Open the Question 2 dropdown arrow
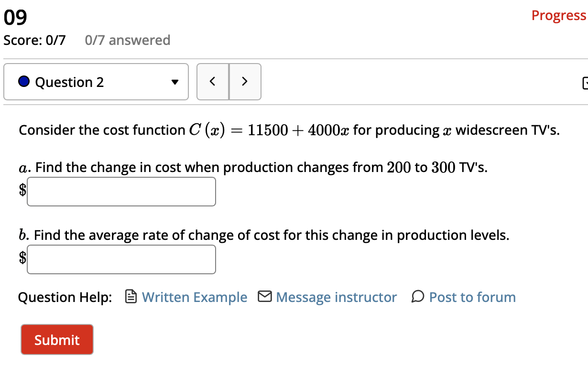Viewport: 588px width, 366px height. coord(175,82)
